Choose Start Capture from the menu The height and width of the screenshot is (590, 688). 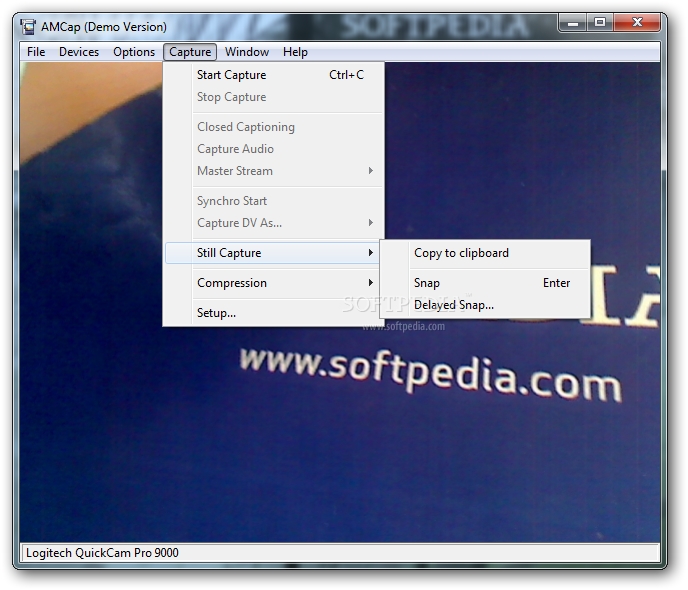click(273, 75)
